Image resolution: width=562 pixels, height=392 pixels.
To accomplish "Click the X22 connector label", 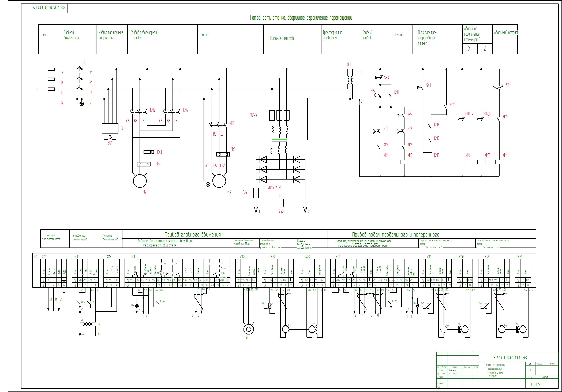I will pos(308,257).
